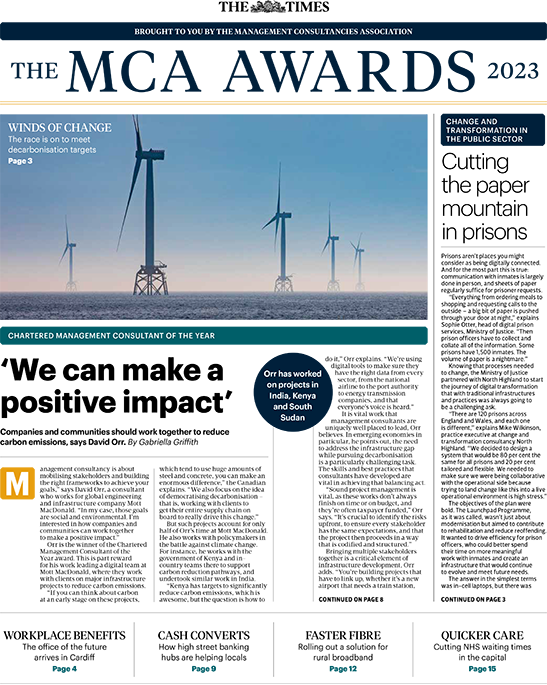Click 'Cutting NHS waiting times in the capital'

coord(482,652)
